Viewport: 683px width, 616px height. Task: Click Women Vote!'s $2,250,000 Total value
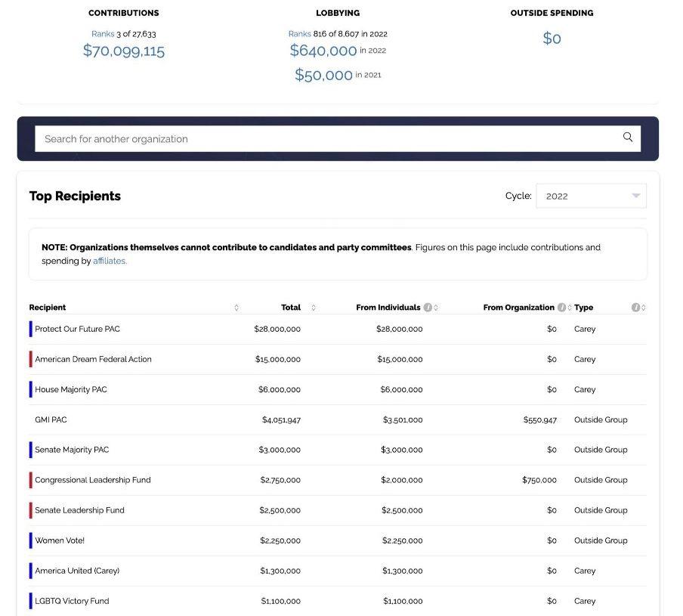[x=280, y=540]
